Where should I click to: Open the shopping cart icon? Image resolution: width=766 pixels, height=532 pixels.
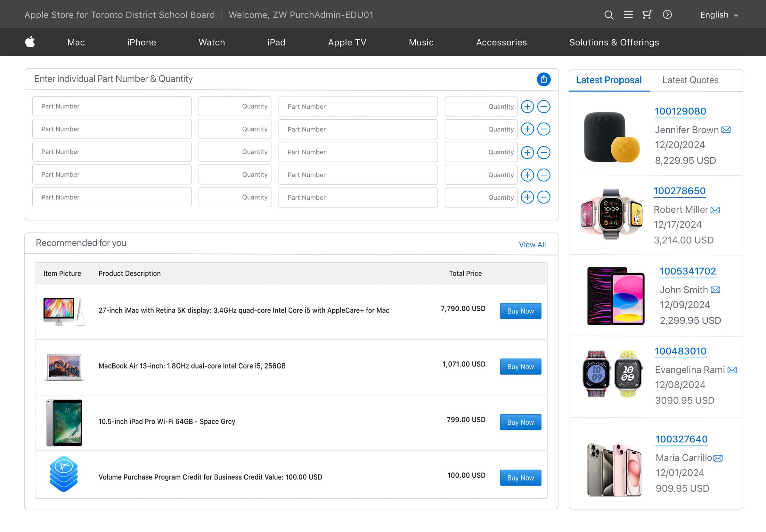[647, 15]
